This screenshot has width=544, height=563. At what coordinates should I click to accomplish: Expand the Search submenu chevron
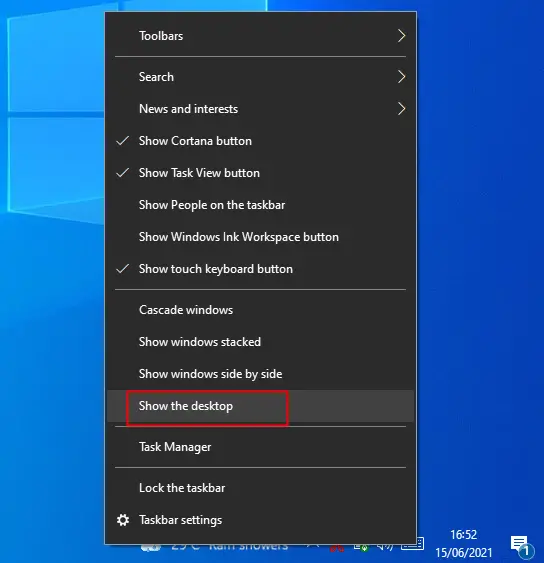point(401,76)
